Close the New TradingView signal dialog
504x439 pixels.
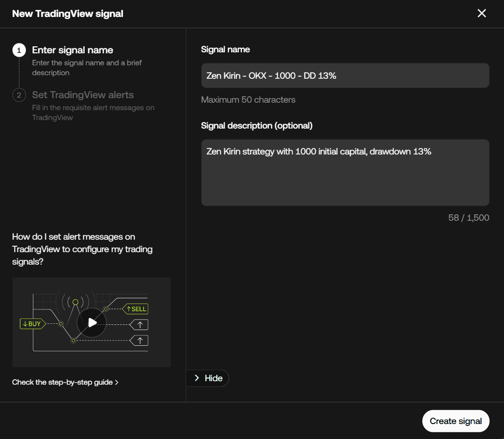click(482, 13)
